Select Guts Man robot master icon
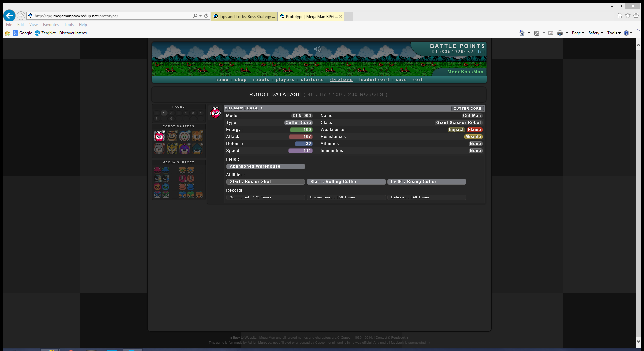 pos(172,136)
